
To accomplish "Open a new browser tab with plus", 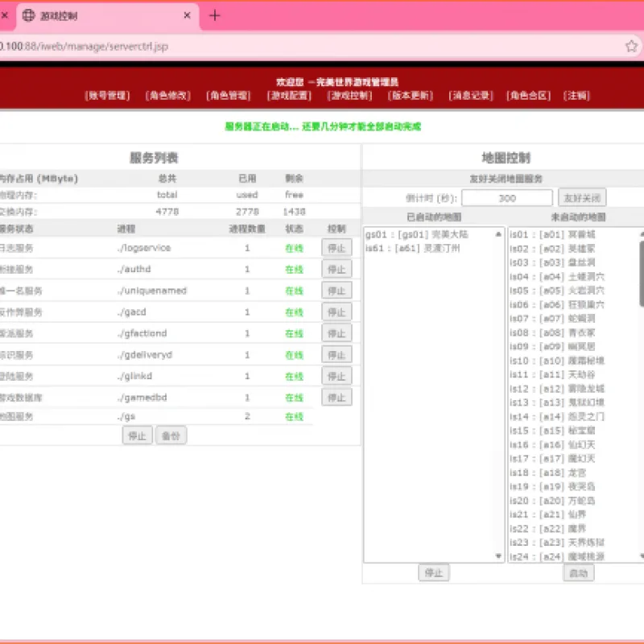I will click(214, 15).
